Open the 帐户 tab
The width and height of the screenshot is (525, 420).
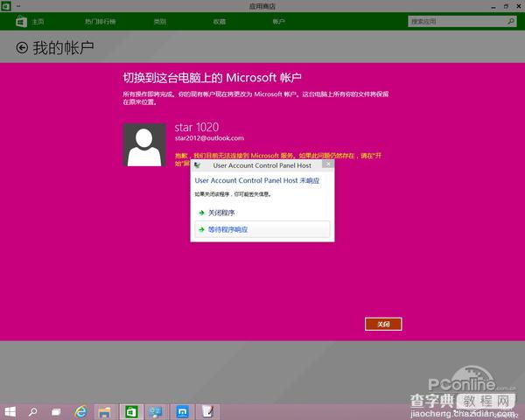pyautogui.click(x=278, y=22)
